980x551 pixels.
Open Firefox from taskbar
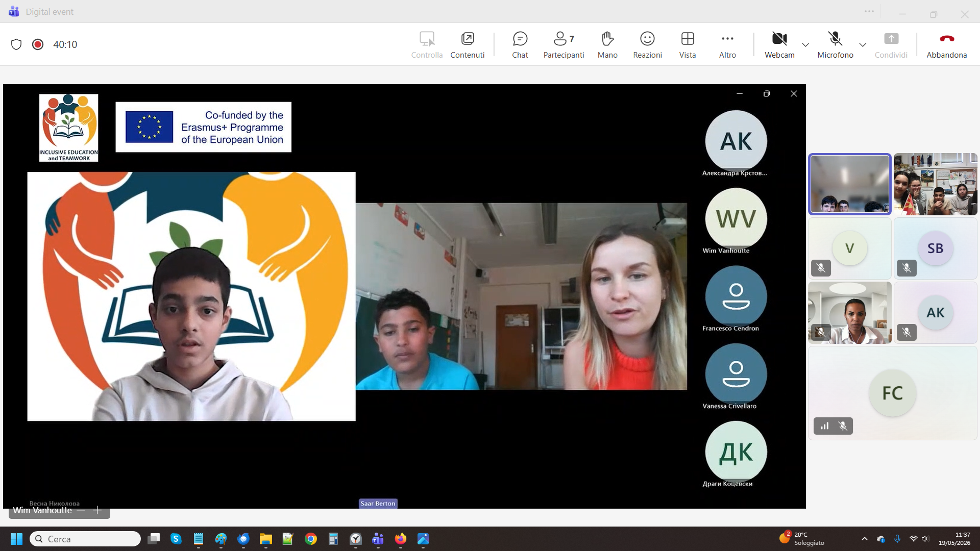point(401,539)
